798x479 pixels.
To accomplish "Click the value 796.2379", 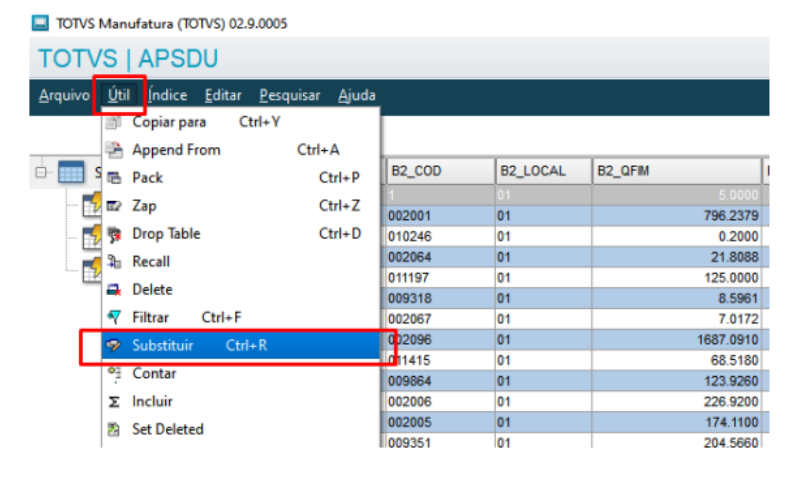I will [731, 216].
